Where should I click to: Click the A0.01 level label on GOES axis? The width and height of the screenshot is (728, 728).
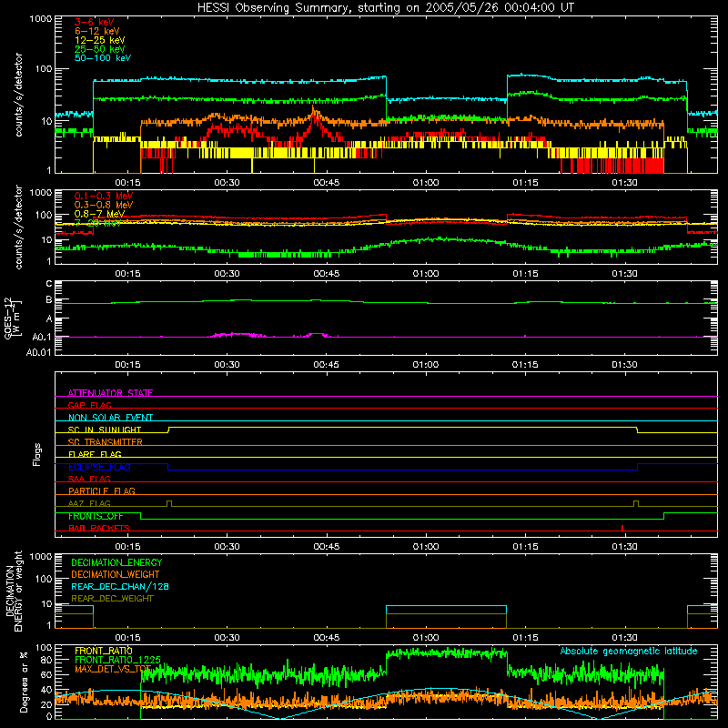tap(39, 353)
